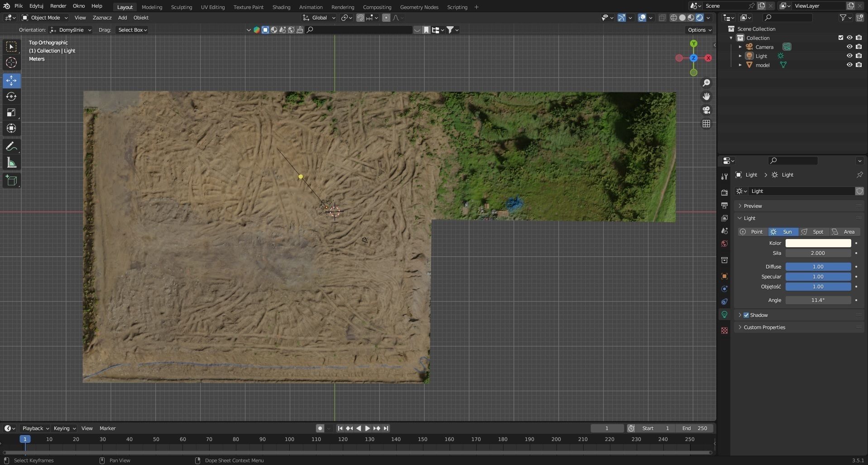
Task: Expand the model item in outliner
Action: [x=740, y=65]
